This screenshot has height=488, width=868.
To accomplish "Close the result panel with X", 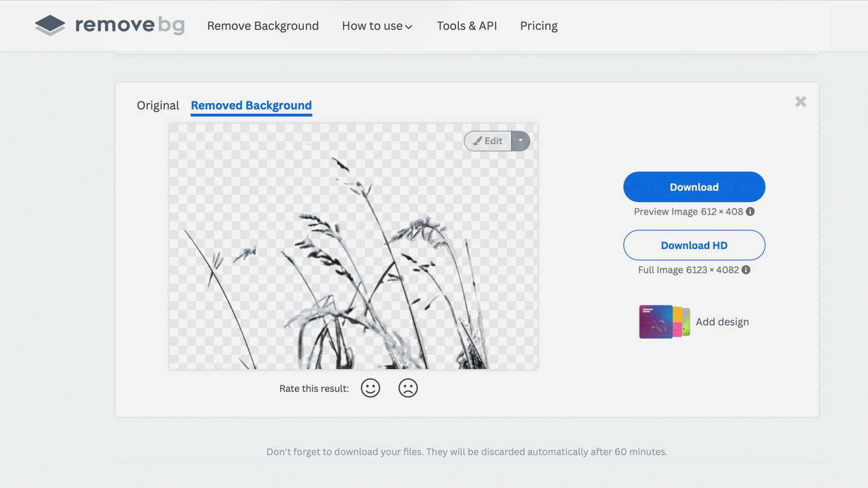I will point(800,102).
